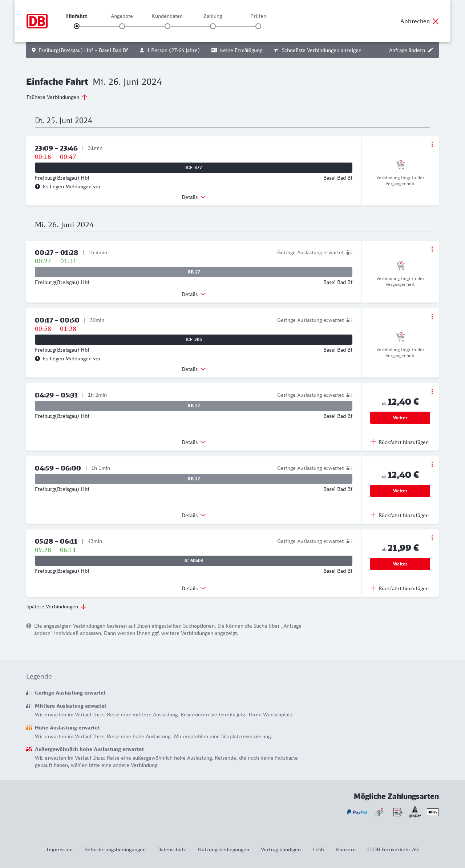Click the IC 60403 train bar
The width and height of the screenshot is (465, 868).
click(x=194, y=561)
